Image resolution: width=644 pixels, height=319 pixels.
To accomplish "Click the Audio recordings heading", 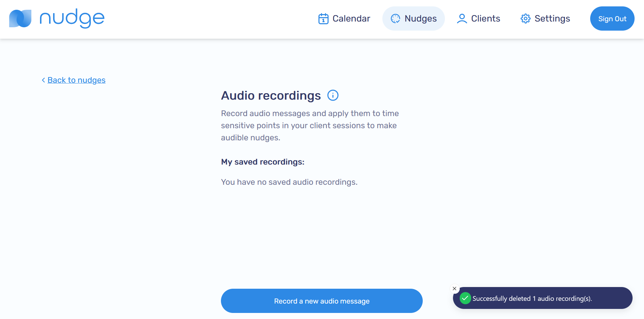I will tap(271, 96).
